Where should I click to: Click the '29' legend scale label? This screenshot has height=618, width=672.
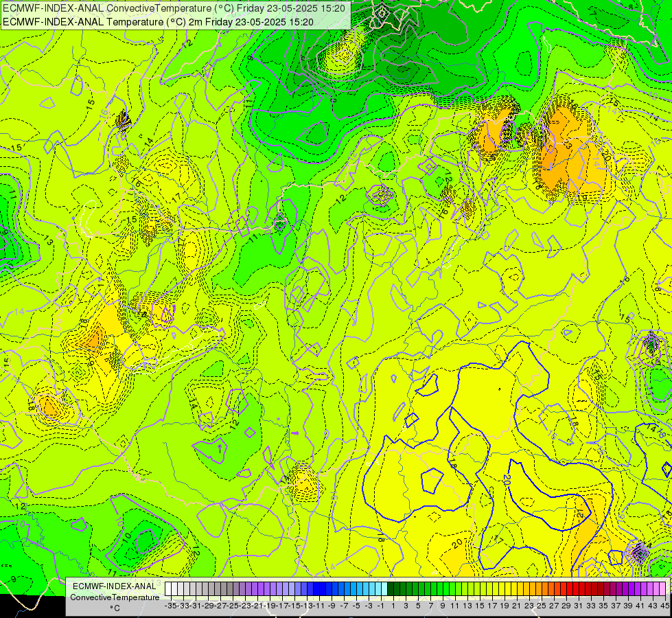coord(566,606)
